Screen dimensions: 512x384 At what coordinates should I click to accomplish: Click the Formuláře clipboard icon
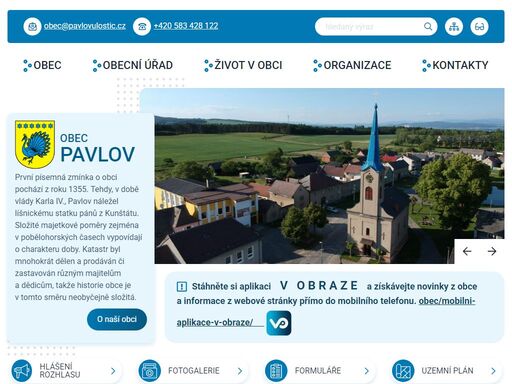tap(276, 371)
